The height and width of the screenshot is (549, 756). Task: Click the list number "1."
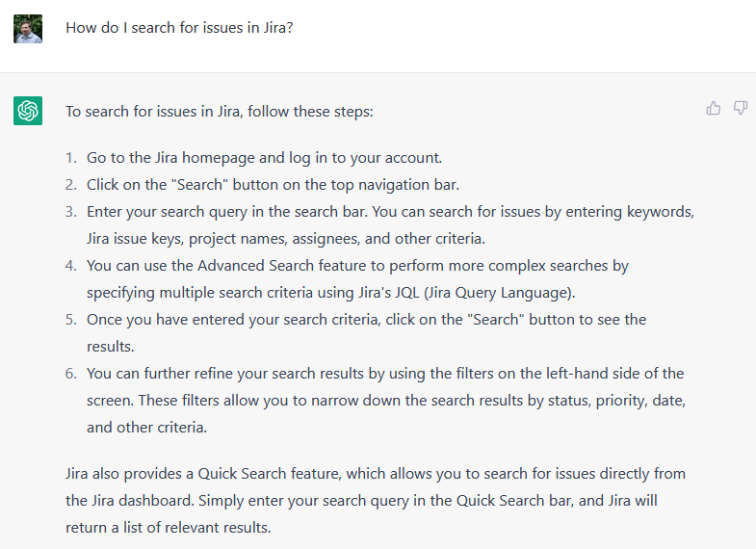[71, 158]
